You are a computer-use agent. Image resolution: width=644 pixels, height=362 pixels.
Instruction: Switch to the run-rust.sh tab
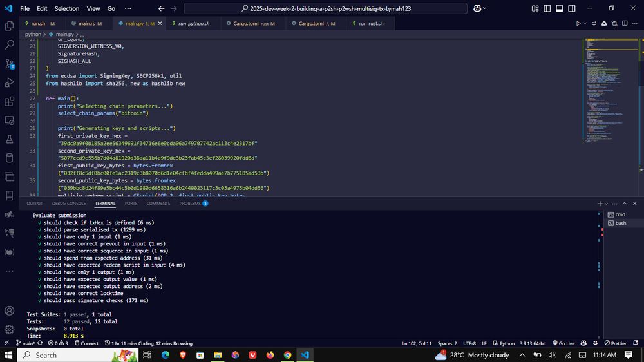coord(372,23)
